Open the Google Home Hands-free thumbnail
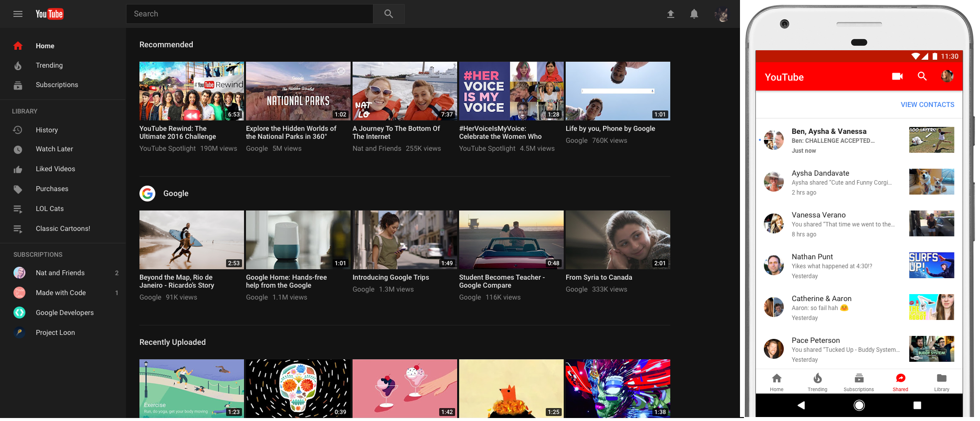The height and width of the screenshot is (421, 980). click(298, 240)
